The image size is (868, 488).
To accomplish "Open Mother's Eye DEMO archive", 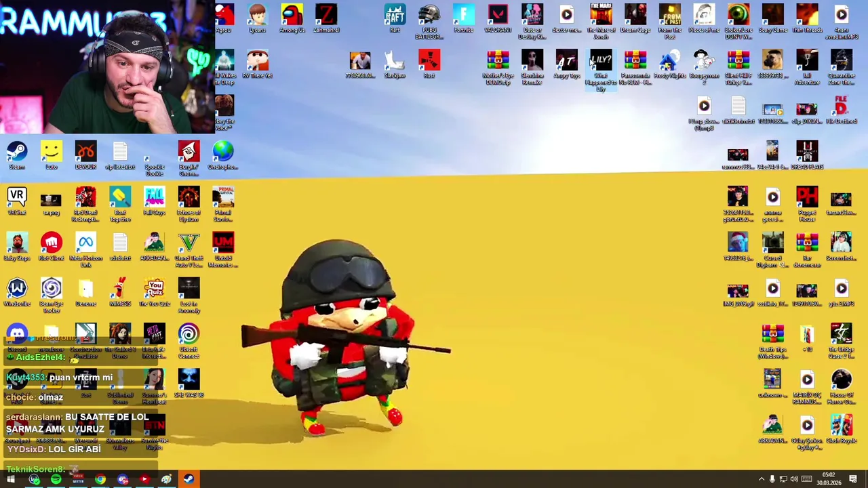I will point(498,67).
